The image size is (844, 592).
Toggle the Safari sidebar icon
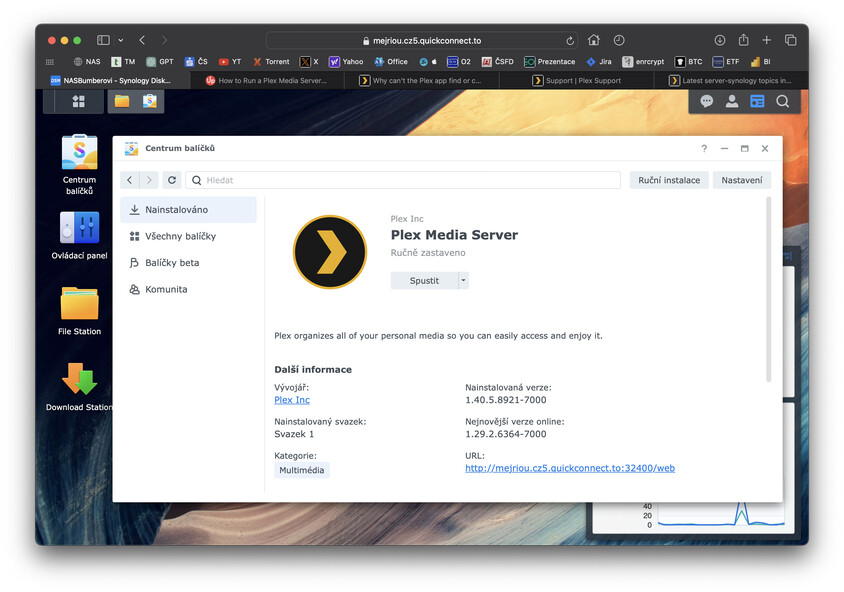tap(103, 40)
